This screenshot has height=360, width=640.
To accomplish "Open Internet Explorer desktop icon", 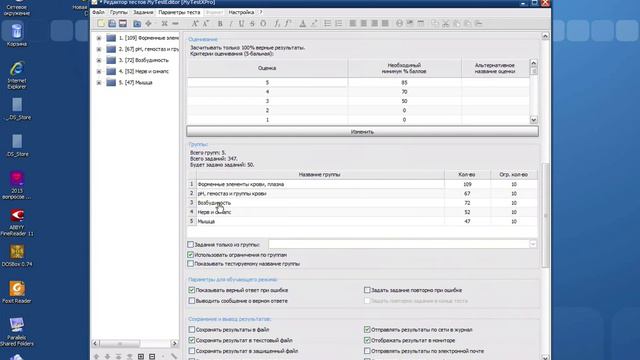I will pyautogui.click(x=16, y=75).
